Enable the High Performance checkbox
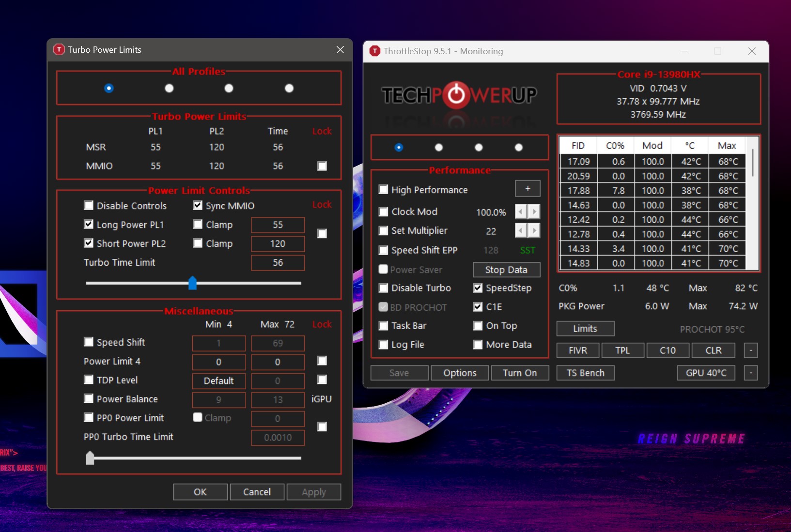This screenshot has width=791, height=532. click(383, 189)
